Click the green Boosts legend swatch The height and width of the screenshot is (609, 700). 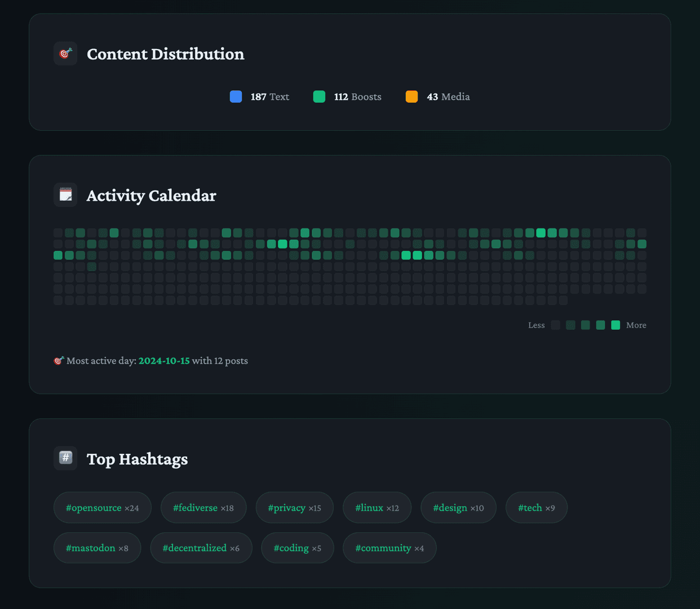click(319, 96)
